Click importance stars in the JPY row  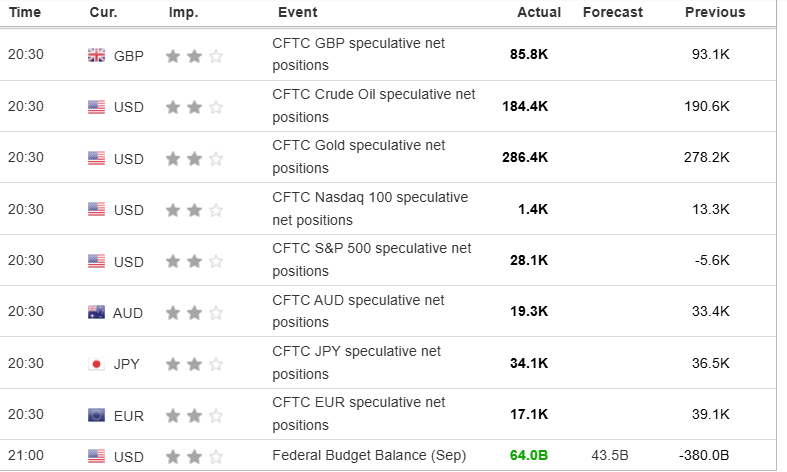pyautogui.click(x=195, y=364)
